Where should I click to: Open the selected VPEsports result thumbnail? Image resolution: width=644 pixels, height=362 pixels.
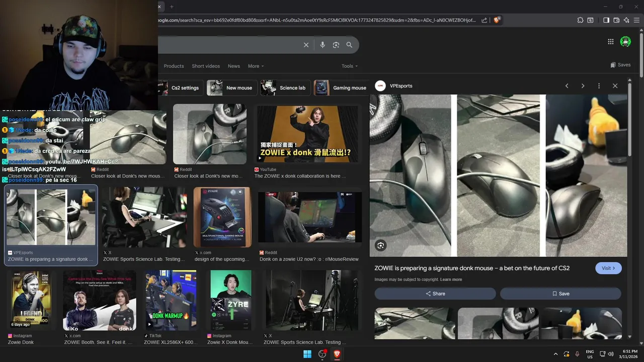pos(51,217)
